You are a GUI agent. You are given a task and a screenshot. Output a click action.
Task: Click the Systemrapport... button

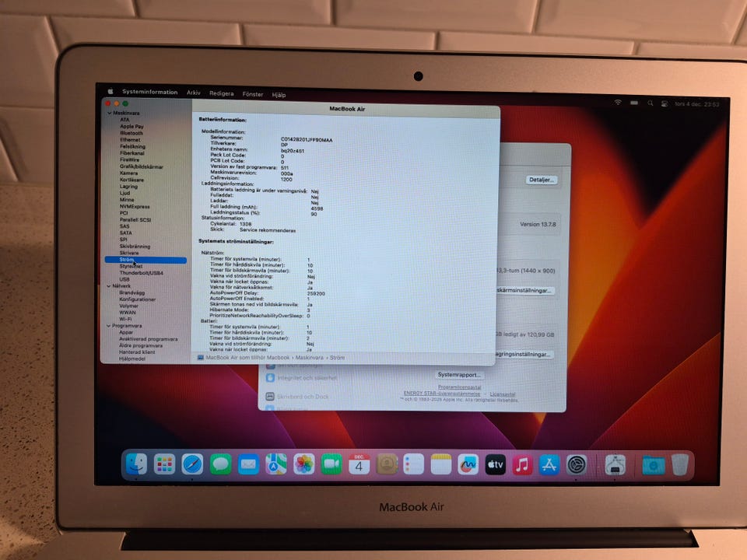tap(458, 374)
